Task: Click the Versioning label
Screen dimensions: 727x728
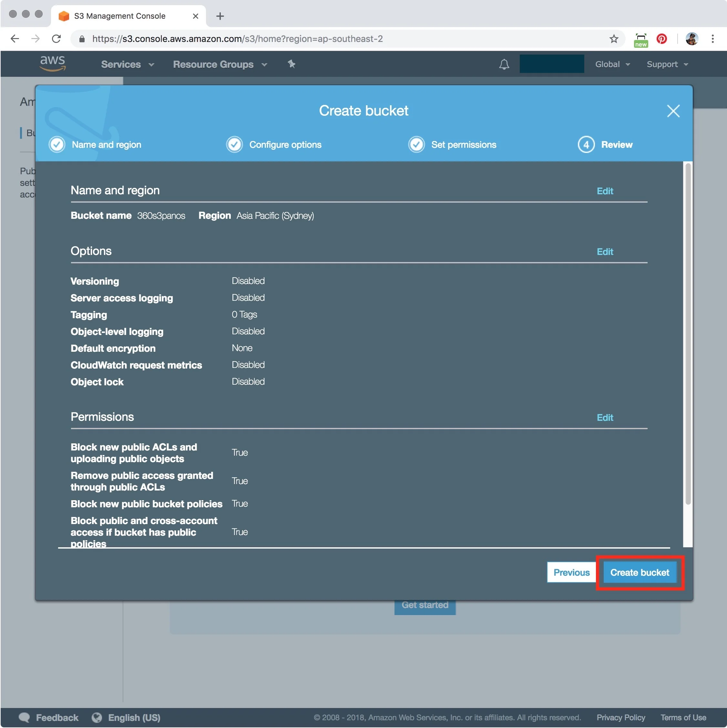Action: tap(95, 281)
